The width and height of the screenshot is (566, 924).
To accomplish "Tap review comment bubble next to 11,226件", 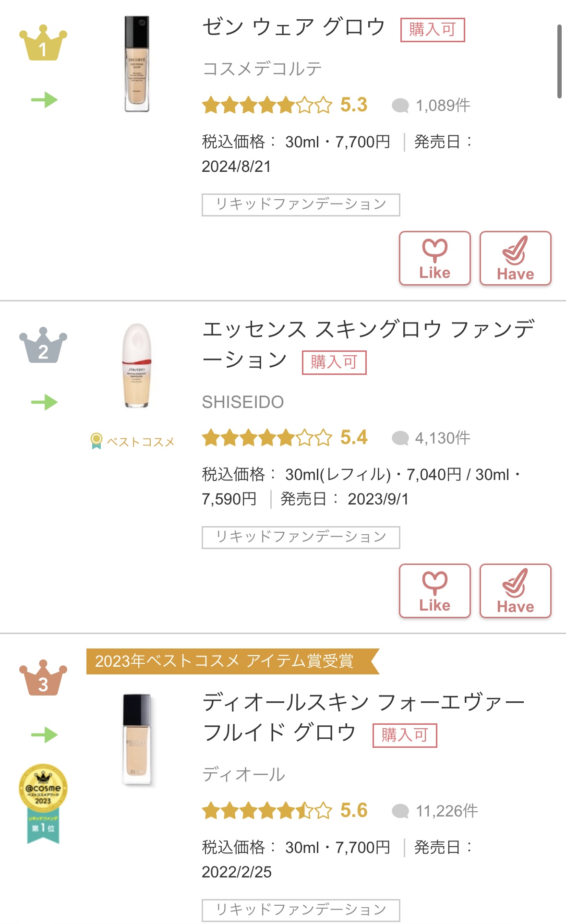I will pyautogui.click(x=400, y=811).
